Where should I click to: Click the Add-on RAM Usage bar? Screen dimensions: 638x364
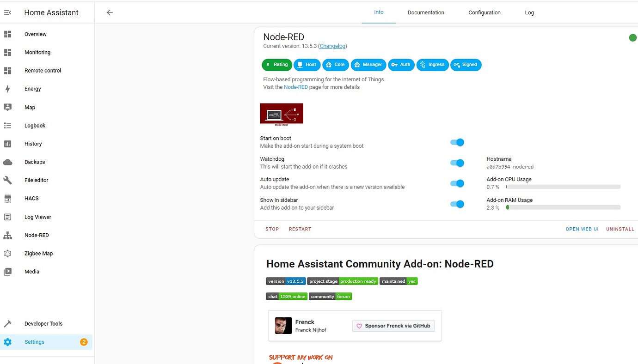point(563,207)
